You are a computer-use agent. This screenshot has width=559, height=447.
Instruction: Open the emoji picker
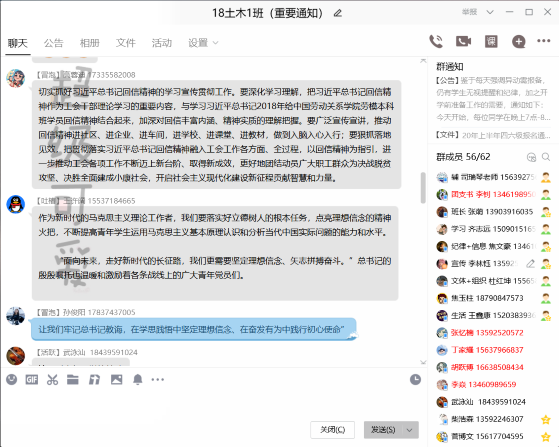click(11, 380)
